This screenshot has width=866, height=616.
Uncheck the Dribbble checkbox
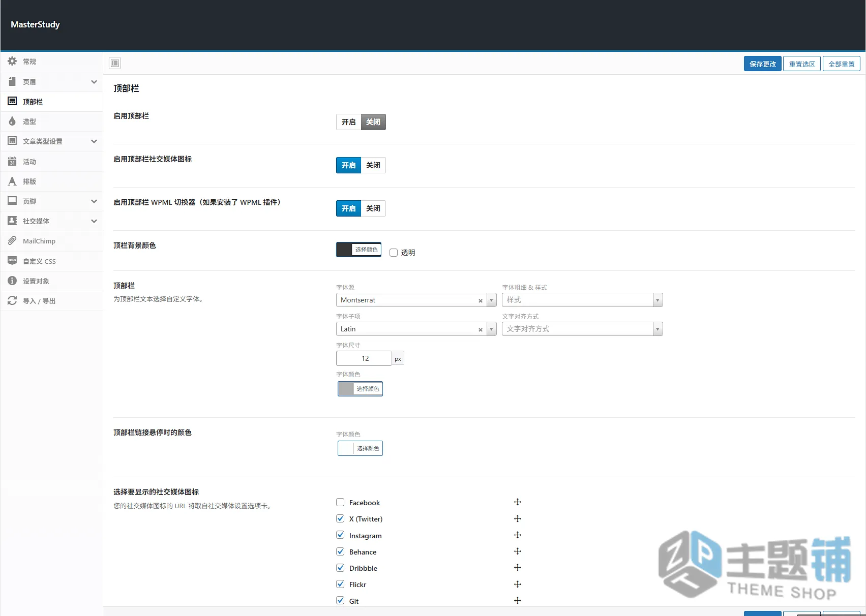340,568
